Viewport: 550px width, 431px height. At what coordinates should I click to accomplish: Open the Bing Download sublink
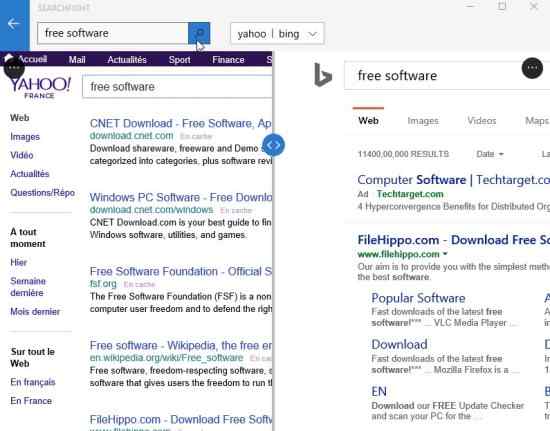pyautogui.click(x=399, y=344)
